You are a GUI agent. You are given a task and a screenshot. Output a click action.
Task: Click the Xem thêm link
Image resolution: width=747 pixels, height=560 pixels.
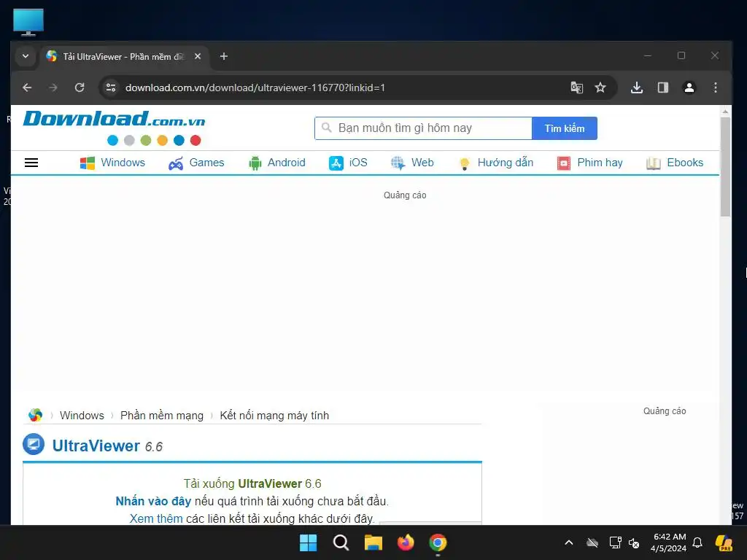(156, 518)
